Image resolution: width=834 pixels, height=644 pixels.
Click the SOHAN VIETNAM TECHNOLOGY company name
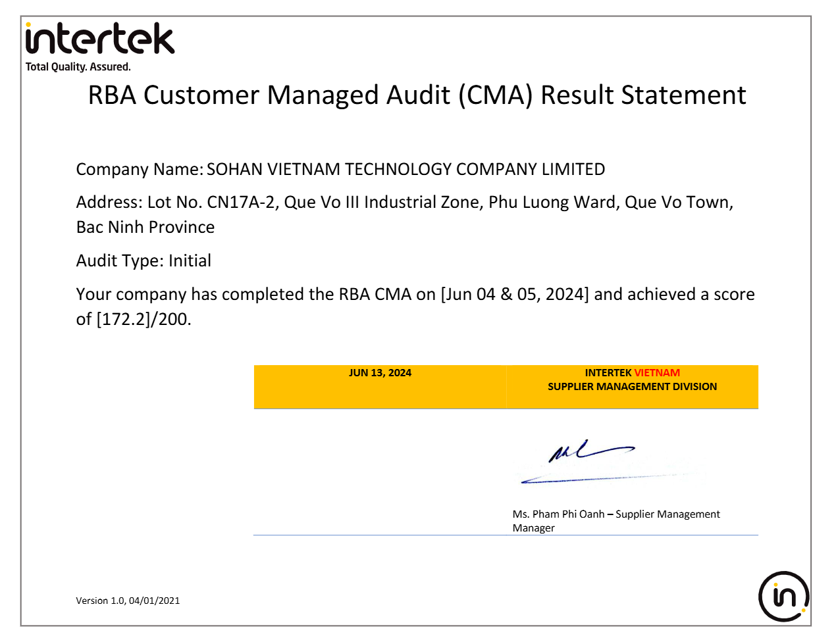coord(405,170)
